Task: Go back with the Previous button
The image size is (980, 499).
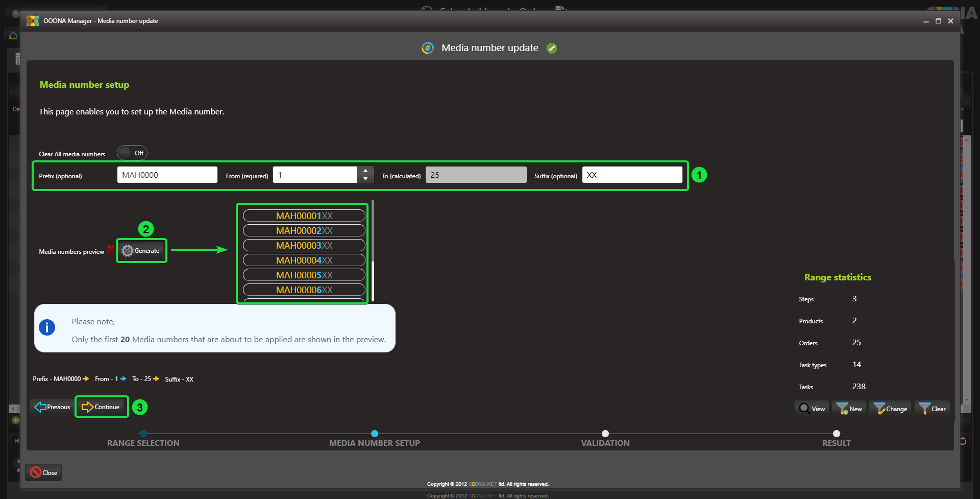Action: pos(53,407)
